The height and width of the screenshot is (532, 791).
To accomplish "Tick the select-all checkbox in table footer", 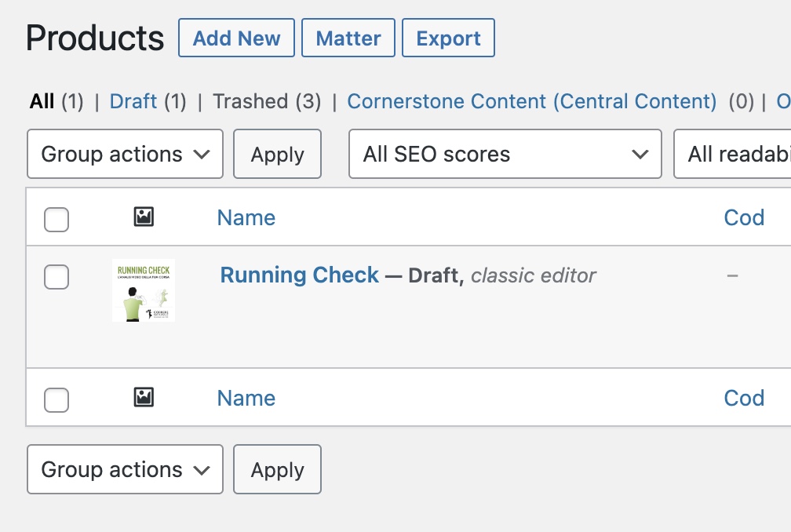I will tap(56, 400).
